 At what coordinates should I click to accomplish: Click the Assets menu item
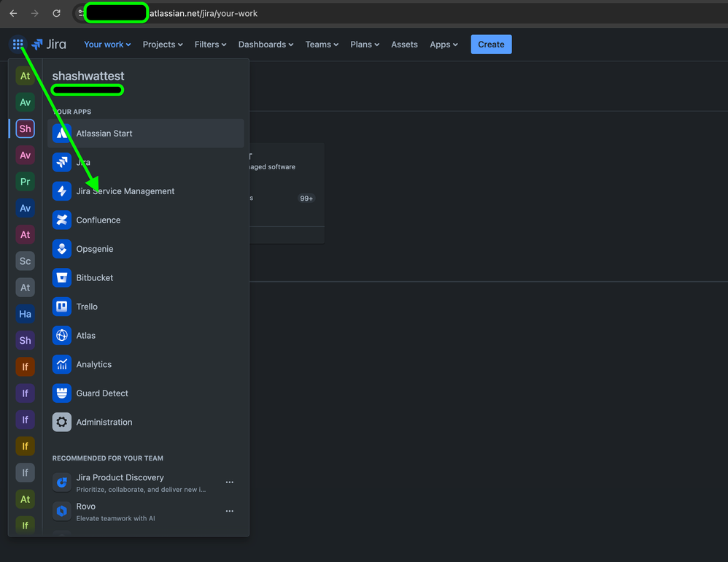coord(404,44)
